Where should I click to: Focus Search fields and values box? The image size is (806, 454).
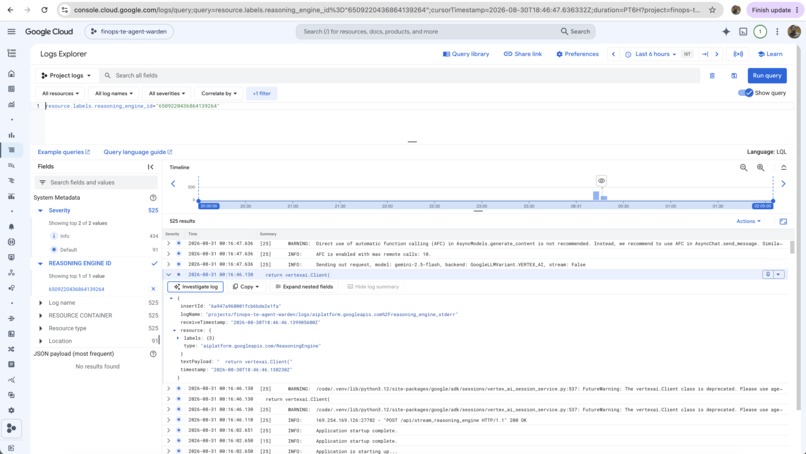tap(96, 183)
